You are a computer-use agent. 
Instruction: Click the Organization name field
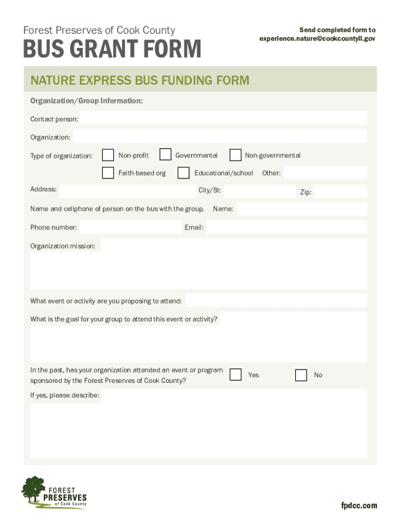point(220,137)
